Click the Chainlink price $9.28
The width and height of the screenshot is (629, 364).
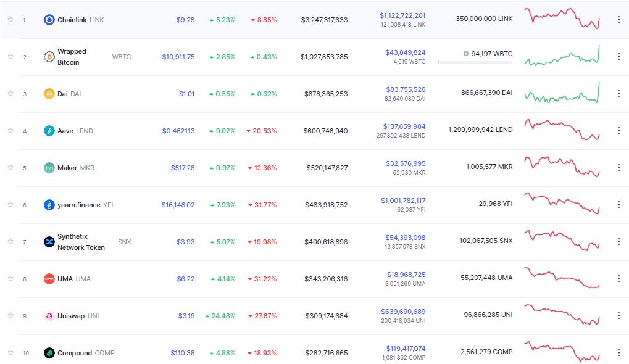tap(185, 20)
